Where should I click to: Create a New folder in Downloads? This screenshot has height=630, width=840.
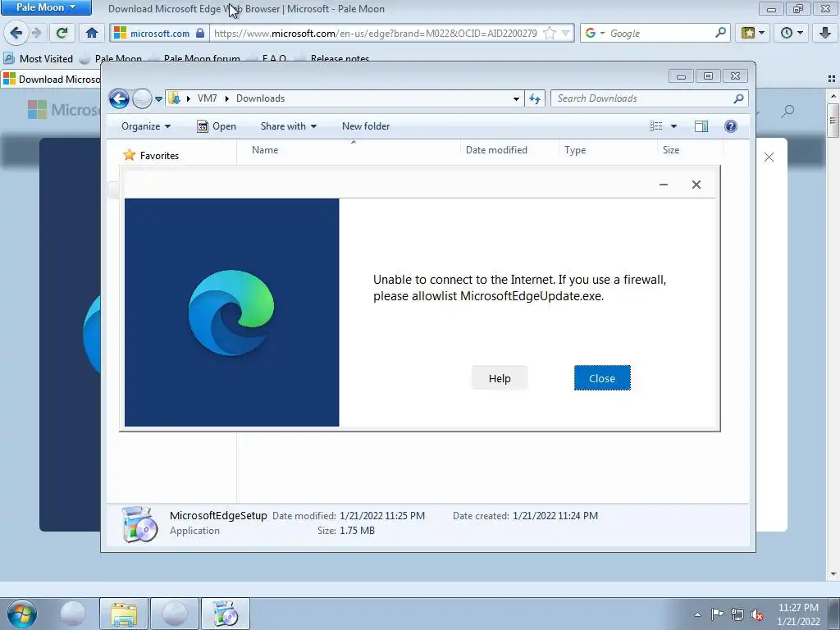(366, 126)
